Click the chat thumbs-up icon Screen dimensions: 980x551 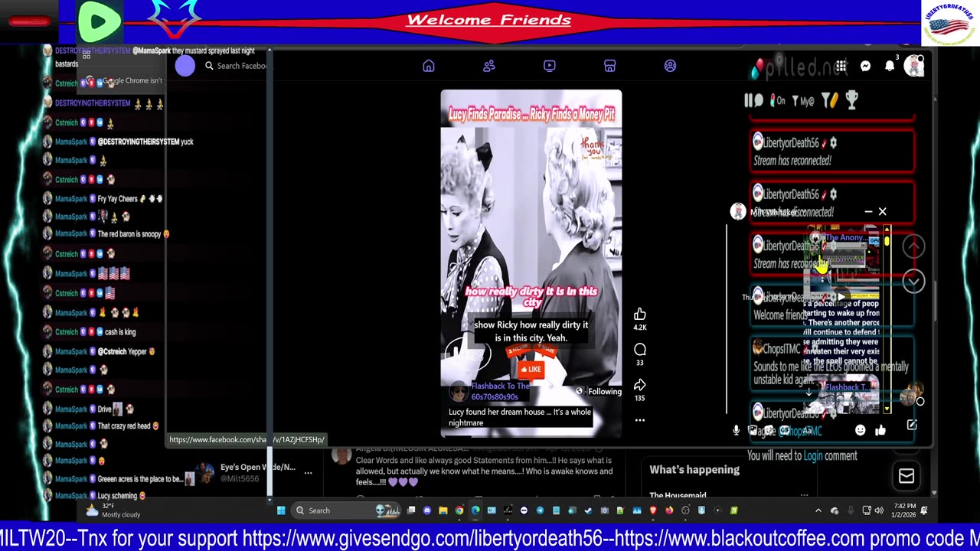pyautogui.click(x=880, y=430)
